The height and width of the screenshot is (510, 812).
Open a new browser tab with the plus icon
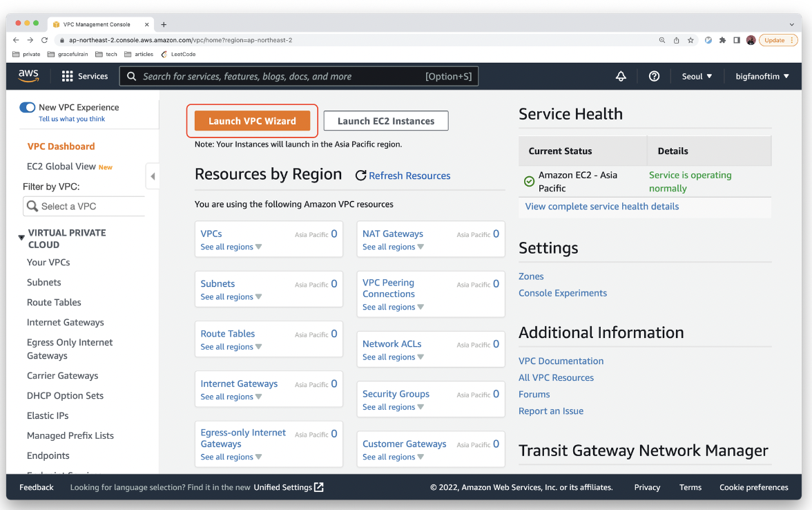(x=164, y=24)
